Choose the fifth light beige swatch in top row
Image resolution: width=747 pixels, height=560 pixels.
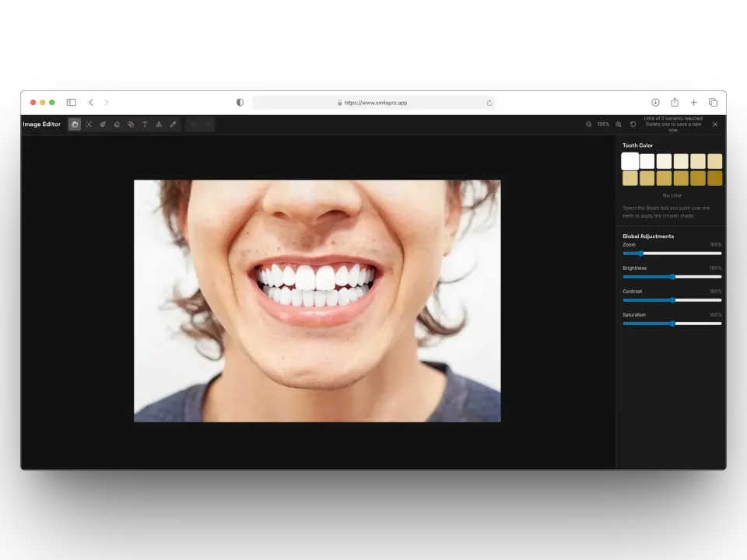pos(698,162)
